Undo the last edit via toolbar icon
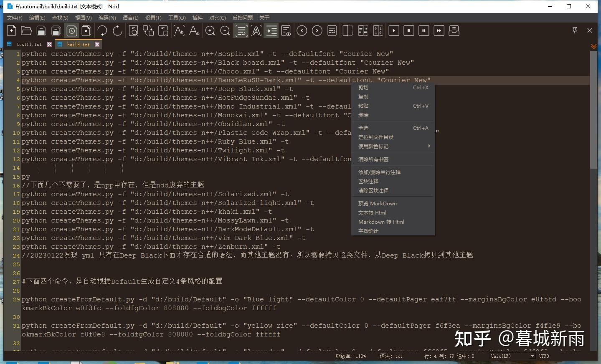This screenshot has height=364, width=601. [x=102, y=30]
